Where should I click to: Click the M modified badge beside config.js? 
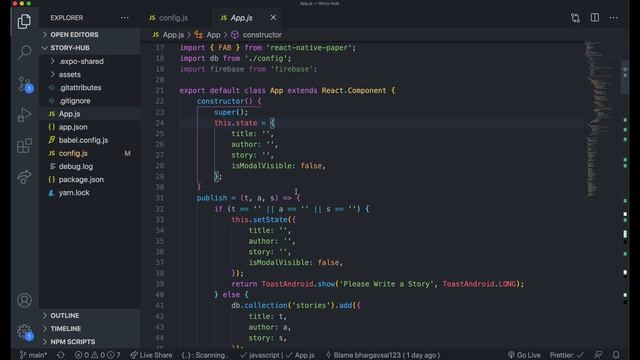pos(127,153)
